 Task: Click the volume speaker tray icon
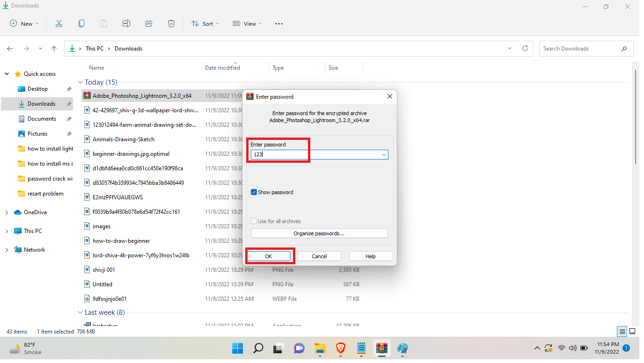tap(572, 348)
